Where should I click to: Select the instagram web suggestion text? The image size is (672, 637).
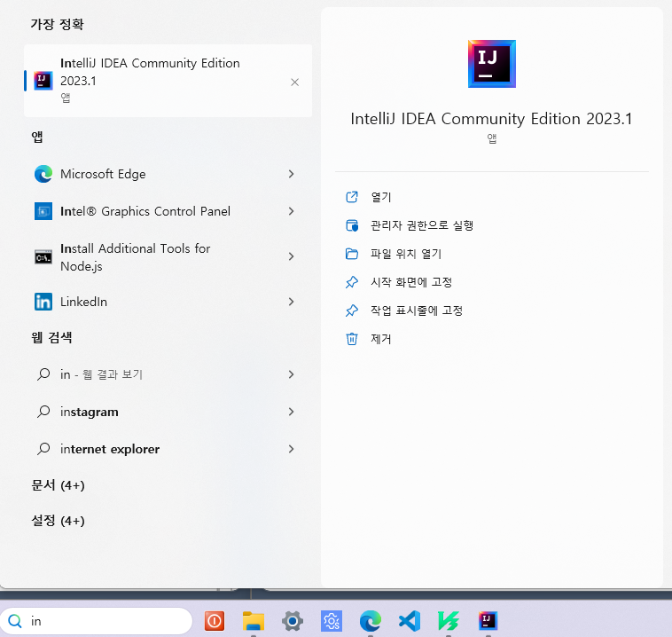90,412
